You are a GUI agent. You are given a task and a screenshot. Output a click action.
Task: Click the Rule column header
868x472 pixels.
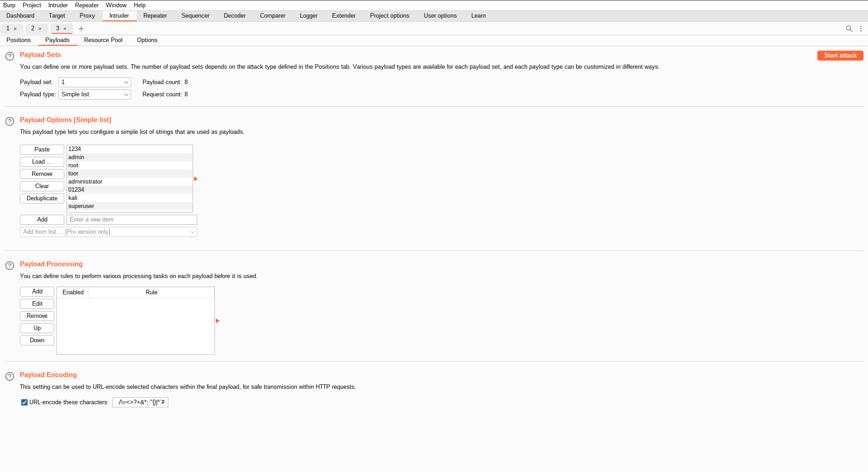coord(152,293)
